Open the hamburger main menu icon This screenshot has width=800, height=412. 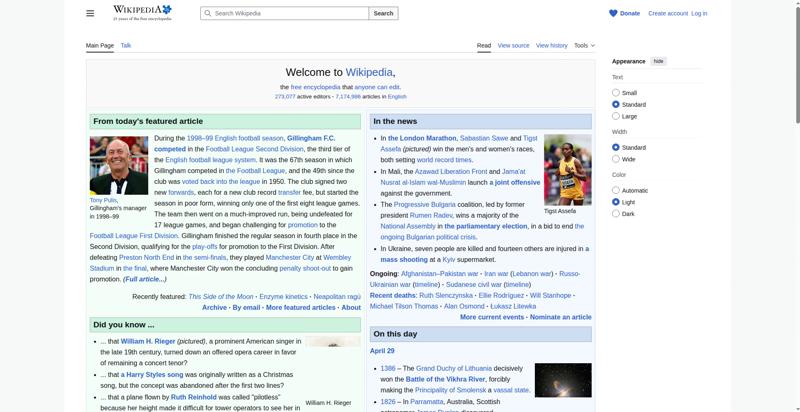click(90, 13)
